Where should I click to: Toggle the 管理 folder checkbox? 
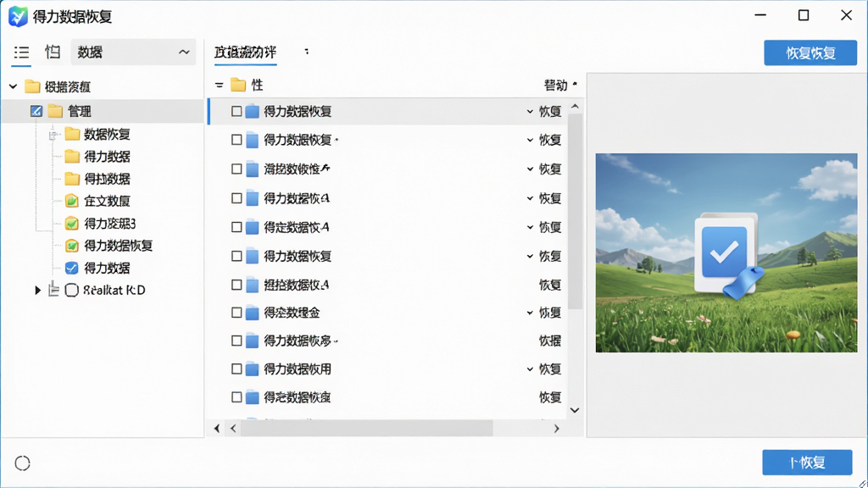pyautogui.click(x=36, y=111)
